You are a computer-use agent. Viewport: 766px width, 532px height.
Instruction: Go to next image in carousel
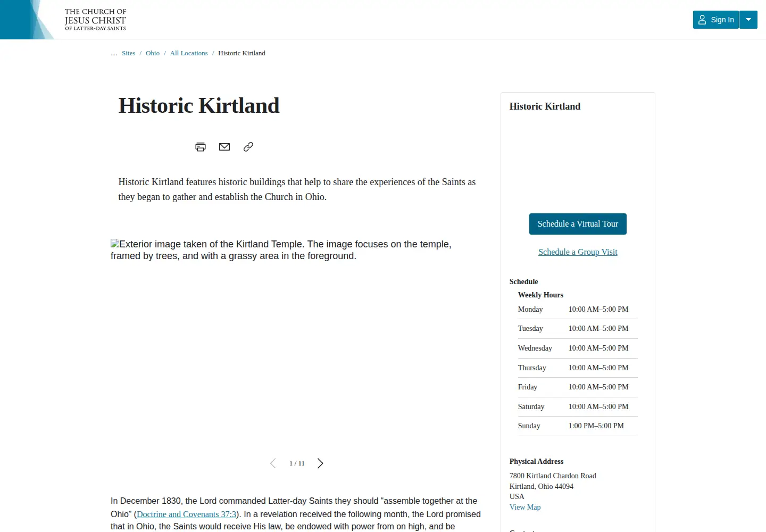(320, 463)
